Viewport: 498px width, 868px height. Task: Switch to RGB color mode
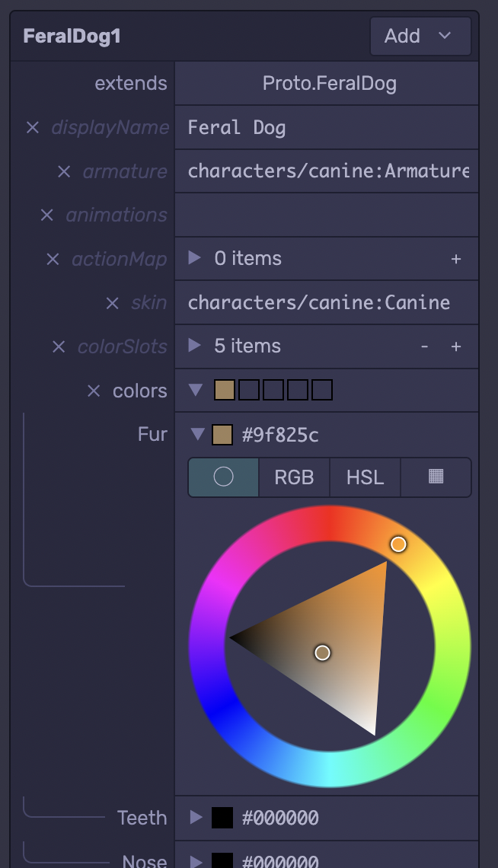tap(294, 477)
